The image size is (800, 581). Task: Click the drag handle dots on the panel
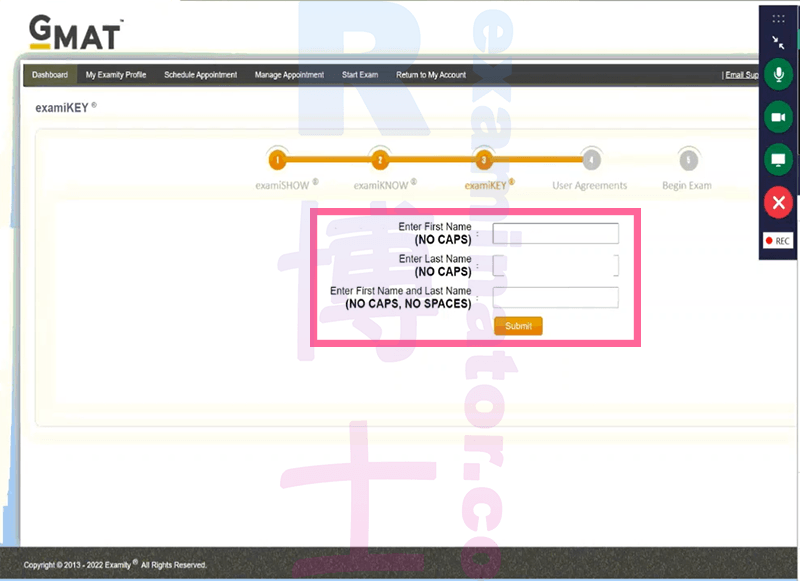[x=778, y=19]
